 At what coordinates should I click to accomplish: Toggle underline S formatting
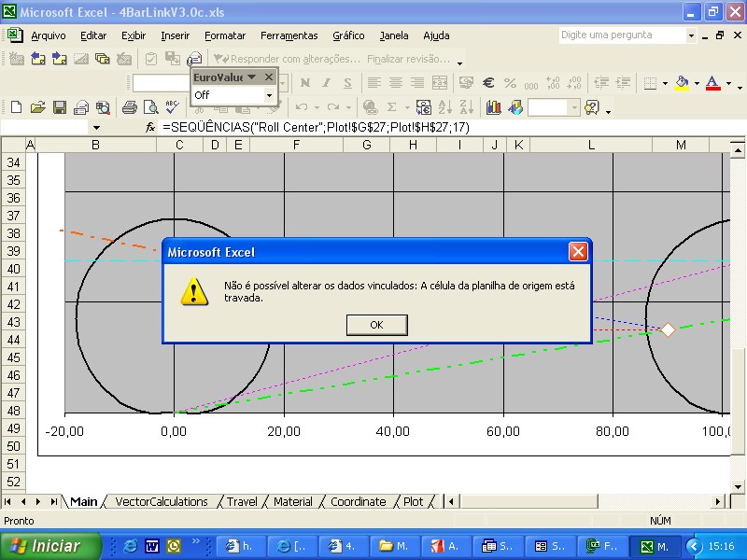click(x=347, y=83)
